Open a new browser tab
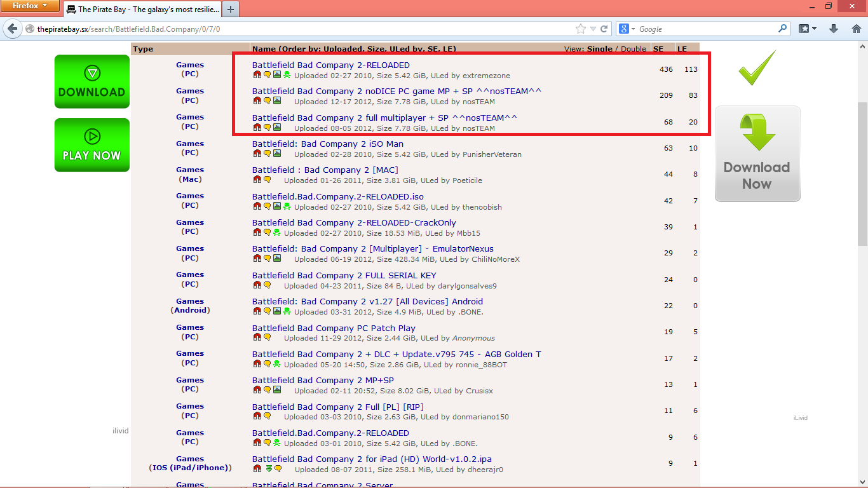Screen dimensions: 868x488 click(230, 10)
